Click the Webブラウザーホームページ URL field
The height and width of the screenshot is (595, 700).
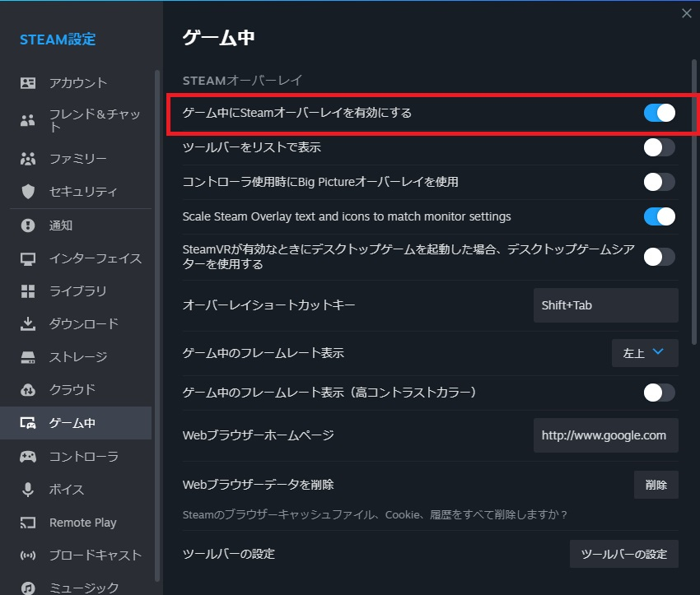pyautogui.click(x=606, y=435)
